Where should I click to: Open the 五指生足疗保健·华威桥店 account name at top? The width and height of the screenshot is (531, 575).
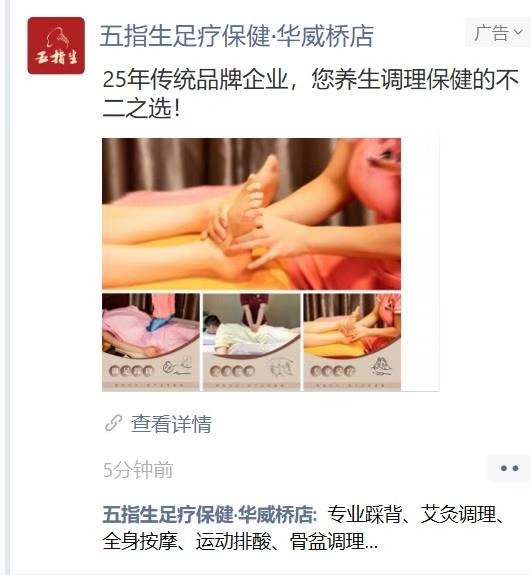[x=237, y=36]
